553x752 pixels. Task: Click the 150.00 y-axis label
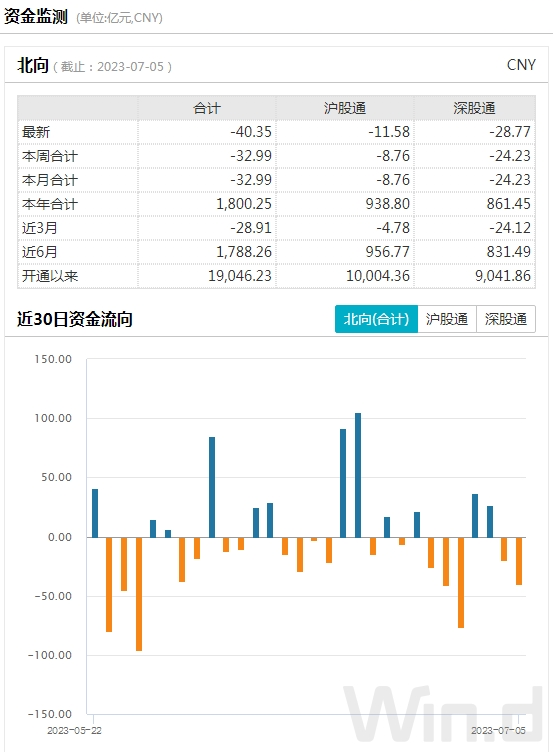click(53, 359)
